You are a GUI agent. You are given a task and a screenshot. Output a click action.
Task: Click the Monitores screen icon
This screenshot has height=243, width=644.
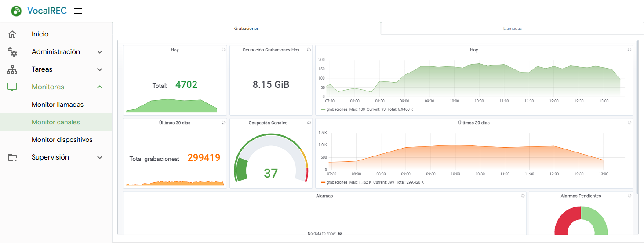pos(12,87)
